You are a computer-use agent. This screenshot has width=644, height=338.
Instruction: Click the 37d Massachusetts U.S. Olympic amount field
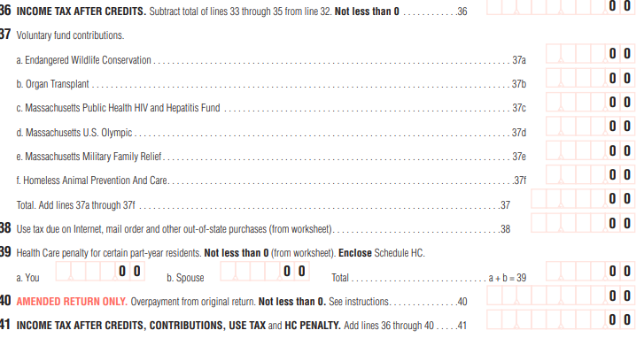point(590,126)
